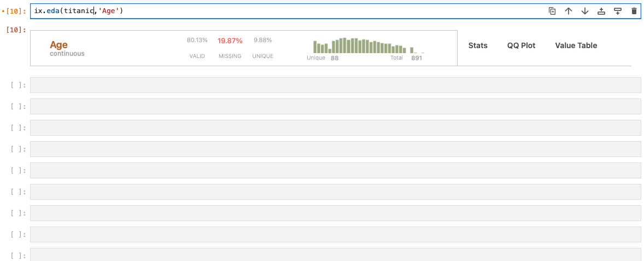
Task: Move the selected cell down
Action: 585,11
